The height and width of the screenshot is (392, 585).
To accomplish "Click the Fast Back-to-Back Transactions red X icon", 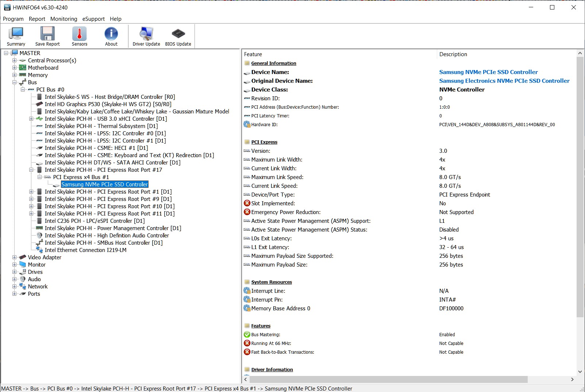I will (247, 352).
